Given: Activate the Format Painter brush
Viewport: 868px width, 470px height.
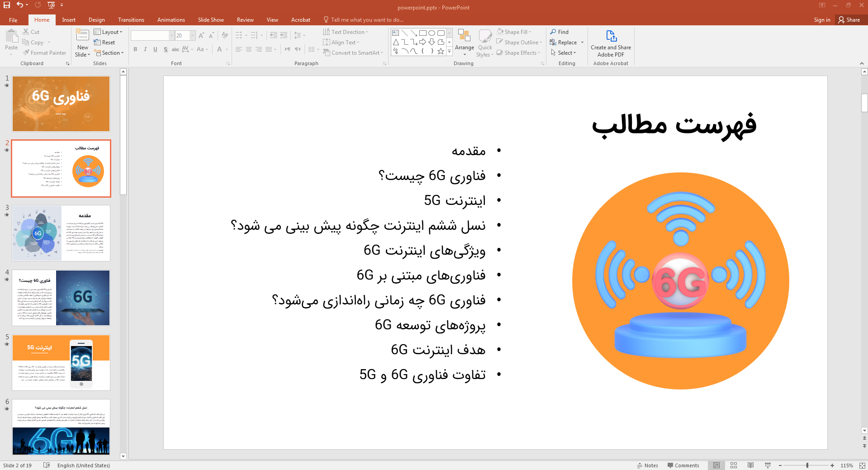Looking at the screenshot, I should pyautogui.click(x=45, y=53).
